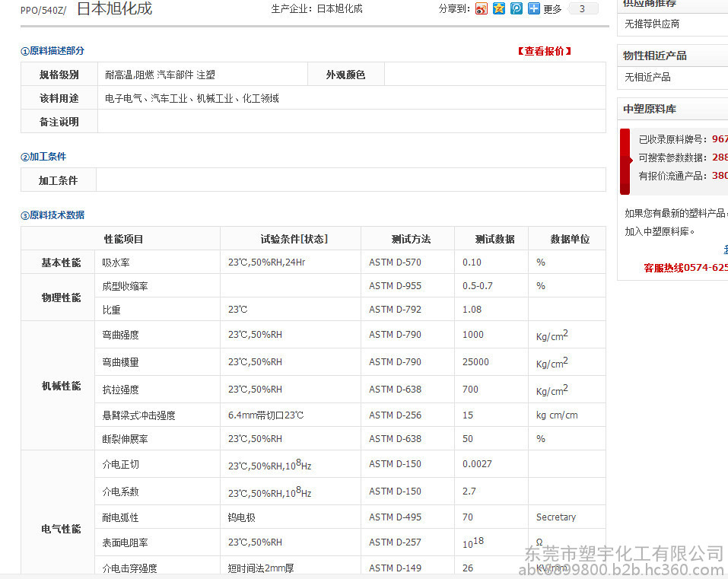728x579 pixels.
Task: Click the 悬臂梁式冲击强度 row label
Action: pyautogui.click(x=138, y=415)
